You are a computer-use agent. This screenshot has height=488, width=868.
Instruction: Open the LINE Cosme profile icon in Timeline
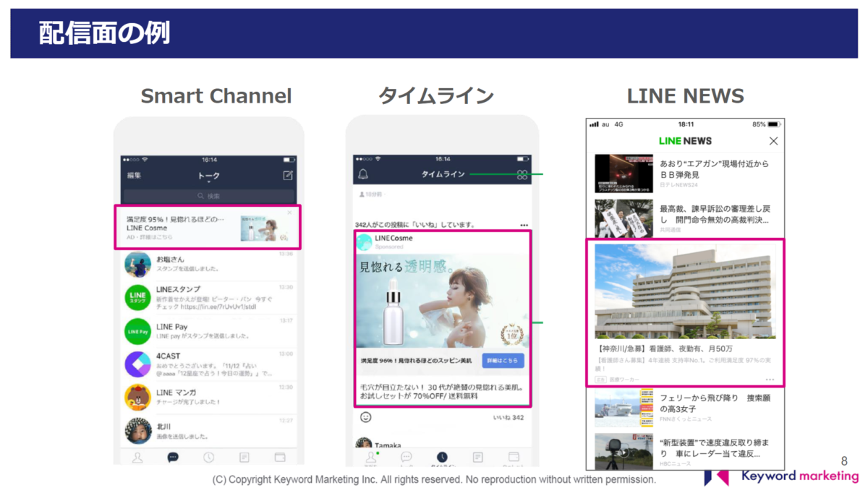tap(365, 242)
